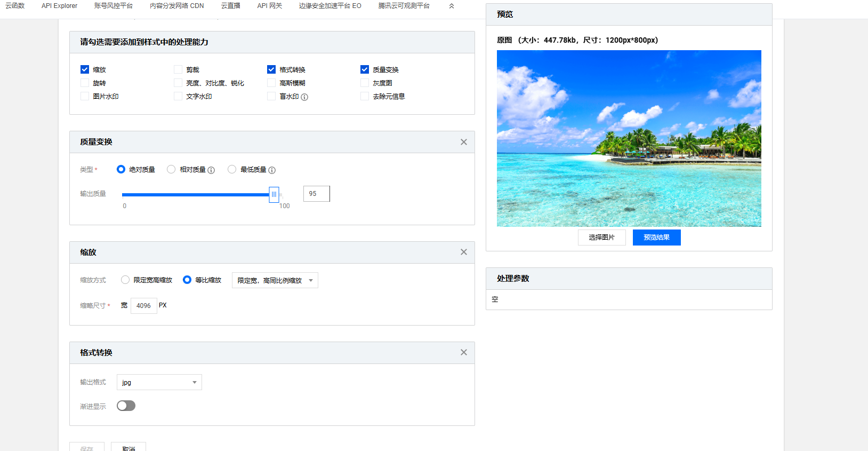Enable the 高斯模糊 checkbox
The image size is (868, 451).
271,83
